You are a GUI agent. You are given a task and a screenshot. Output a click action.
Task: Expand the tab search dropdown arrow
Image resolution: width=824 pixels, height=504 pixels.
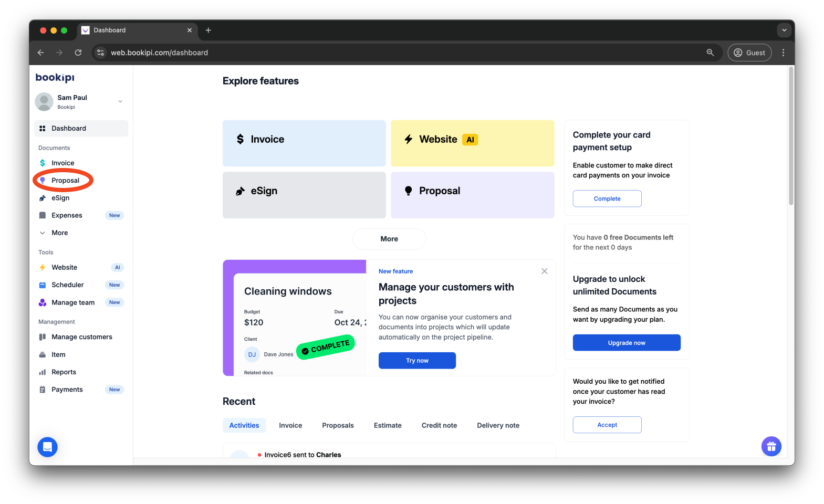tap(784, 30)
